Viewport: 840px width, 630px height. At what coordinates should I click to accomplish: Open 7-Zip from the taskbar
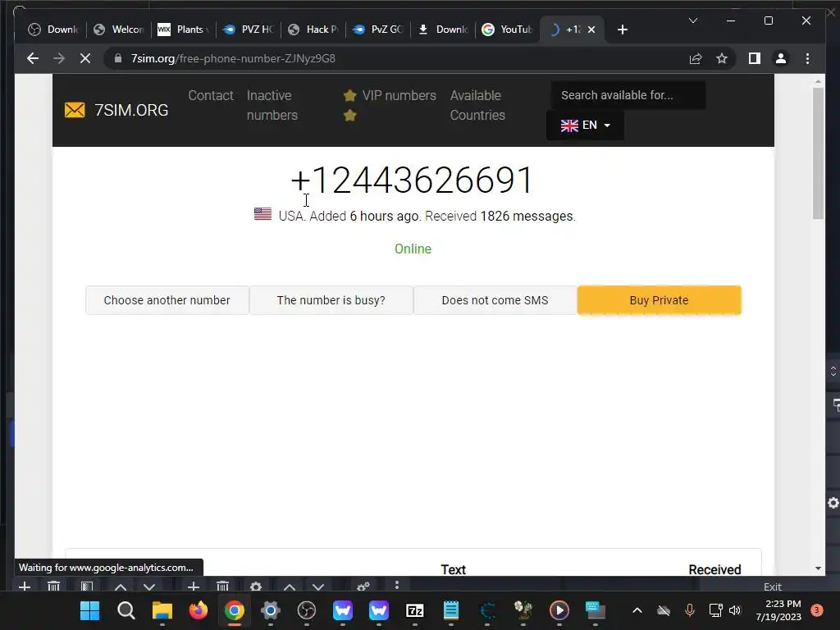pyautogui.click(x=414, y=610)
